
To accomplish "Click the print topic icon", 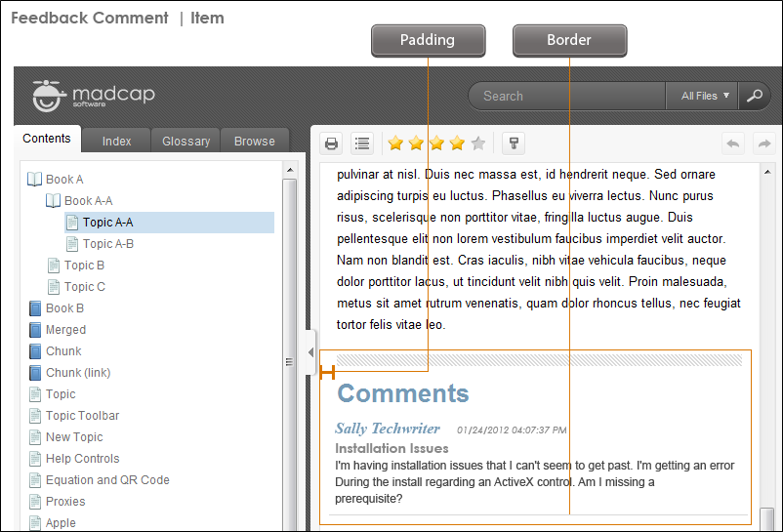I will [331, 143].
